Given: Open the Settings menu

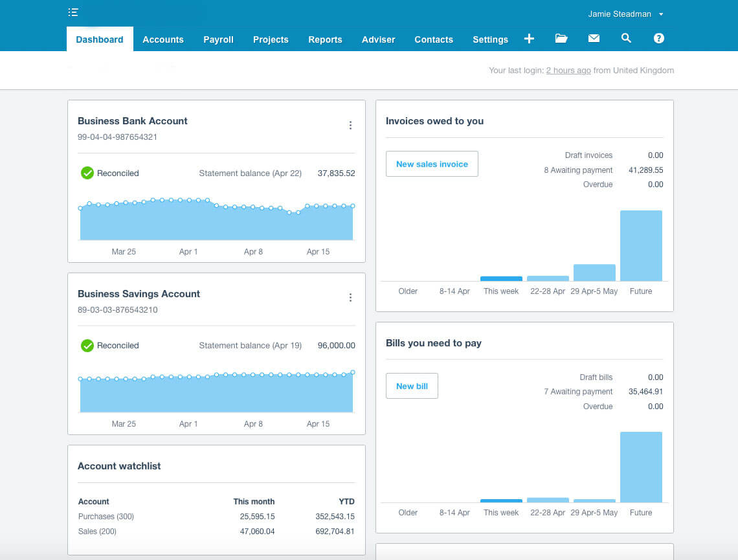Looking at the screenshot, I should [x=491, y=39].
